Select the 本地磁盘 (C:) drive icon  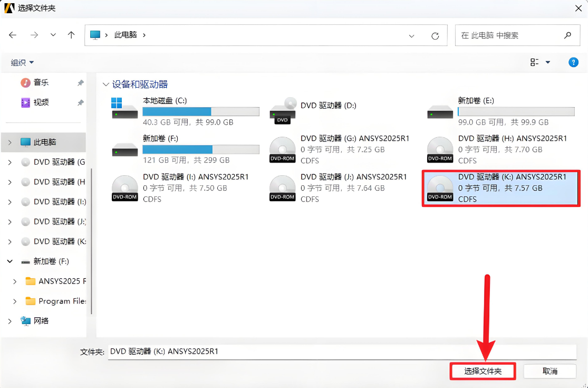(x=124, y=108)
